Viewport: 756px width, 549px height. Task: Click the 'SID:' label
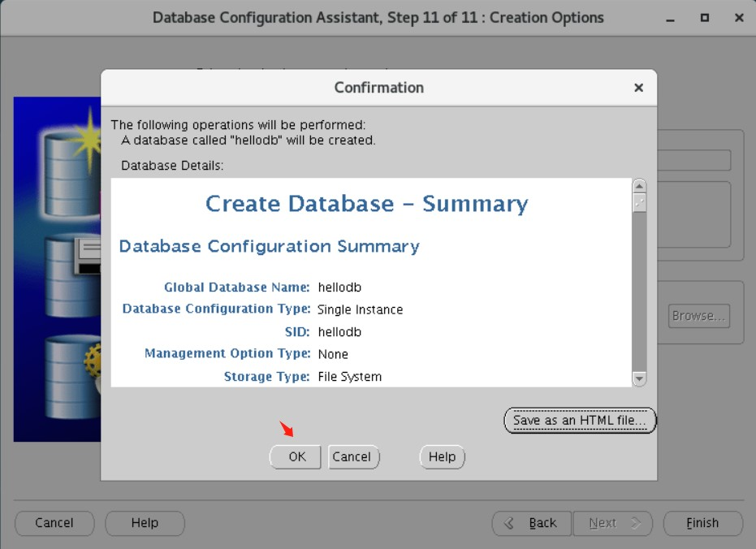tap(297, 332)
